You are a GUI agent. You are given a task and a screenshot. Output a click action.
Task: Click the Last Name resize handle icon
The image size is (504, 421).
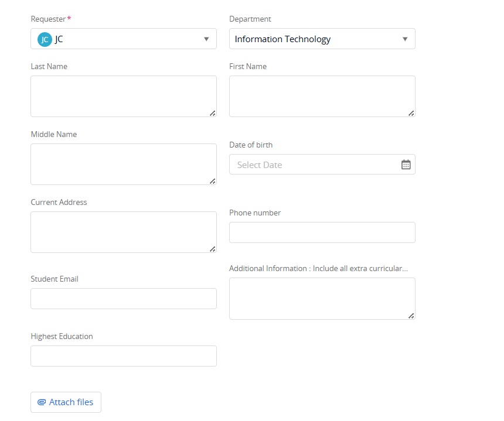[213, 114]
